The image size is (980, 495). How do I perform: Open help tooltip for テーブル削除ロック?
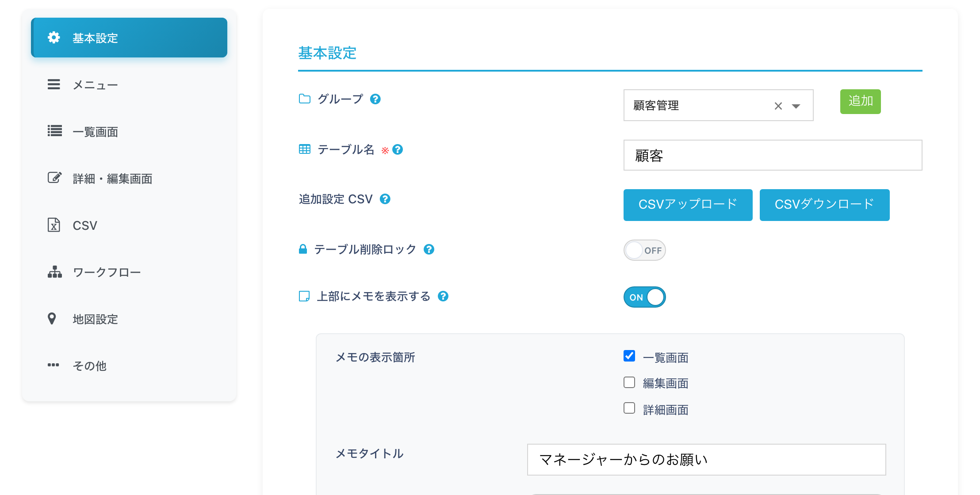coord(429,249)
